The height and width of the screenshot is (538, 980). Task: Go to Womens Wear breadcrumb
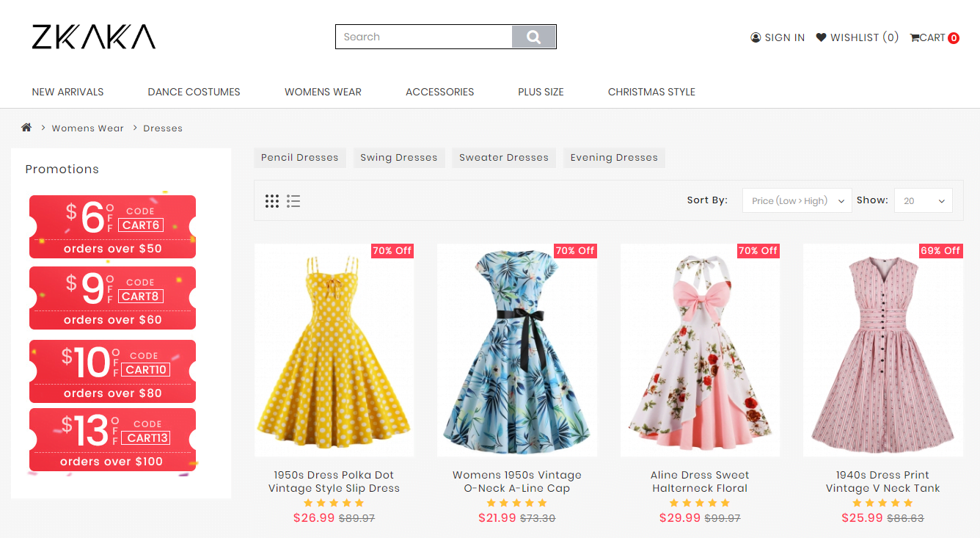87,128
